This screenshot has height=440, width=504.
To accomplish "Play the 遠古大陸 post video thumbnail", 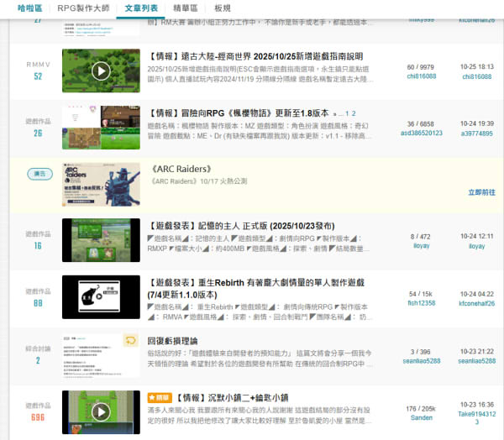I will coord(101,72).
